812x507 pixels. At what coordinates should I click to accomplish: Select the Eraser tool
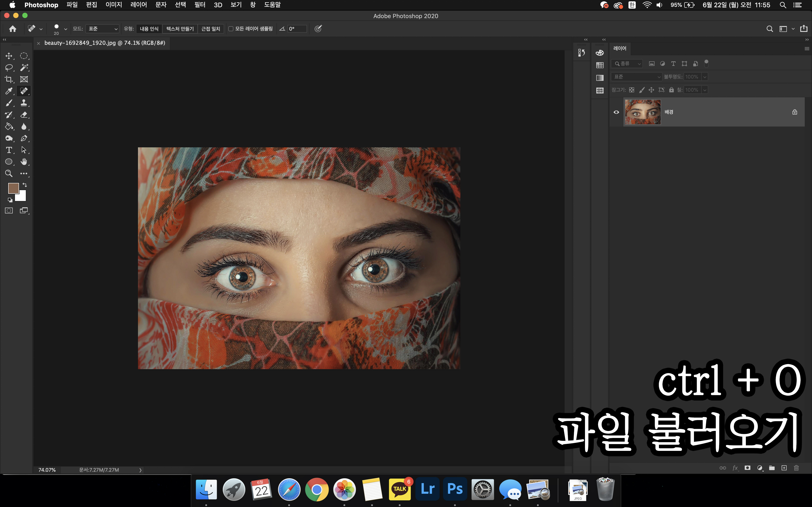coord(24,115)
